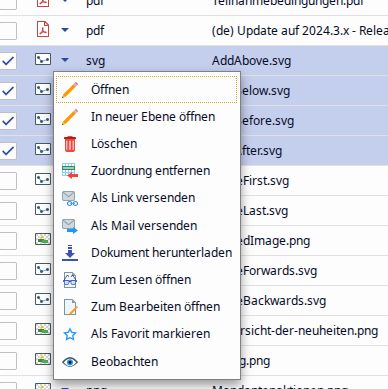Click the (de) Update auf 2024.3.x file name
The image size is (388, 389).
(300, 31)
